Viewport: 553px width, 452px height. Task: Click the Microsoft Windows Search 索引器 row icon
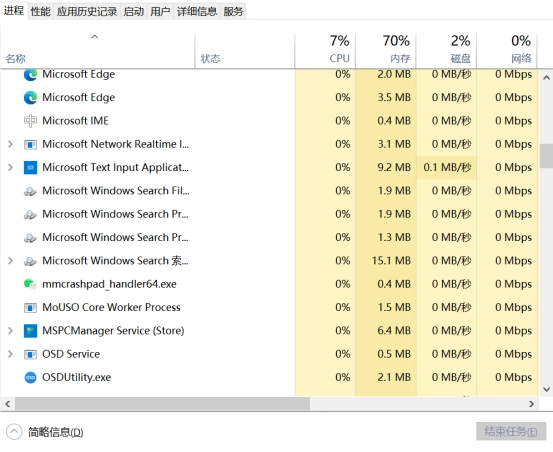pyautogui.click(x=30, y=261)
